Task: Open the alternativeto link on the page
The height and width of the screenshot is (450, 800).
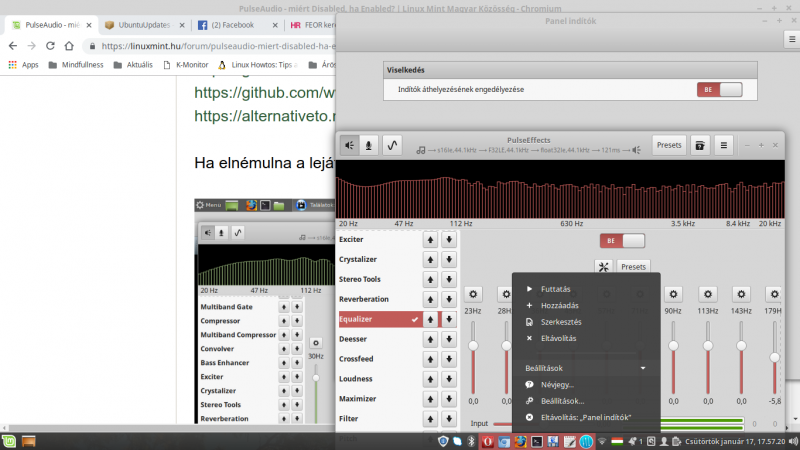Action: pyautogui.click(x=264, y=116)
